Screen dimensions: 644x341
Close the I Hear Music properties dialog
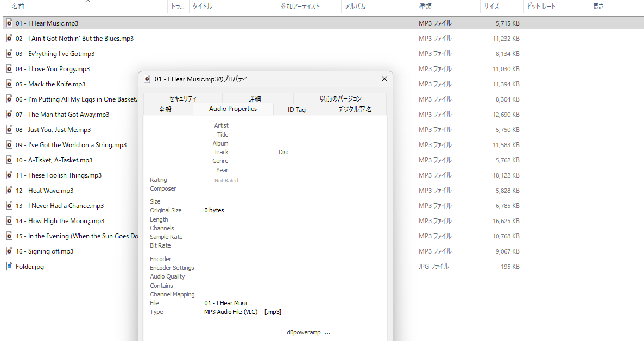pyautogui.click(x=384, y=79)
